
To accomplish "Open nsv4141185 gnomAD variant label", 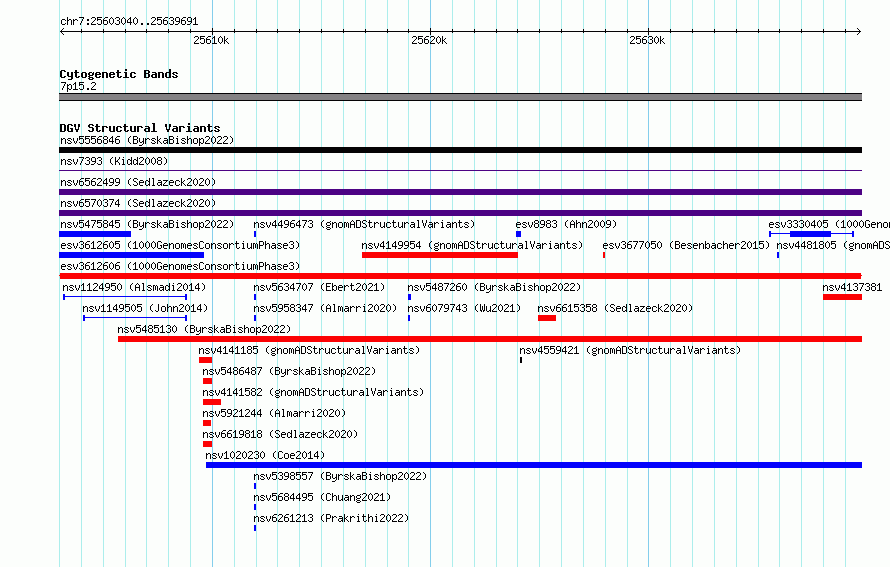I will pyautogui.click(x=309, y=350).
